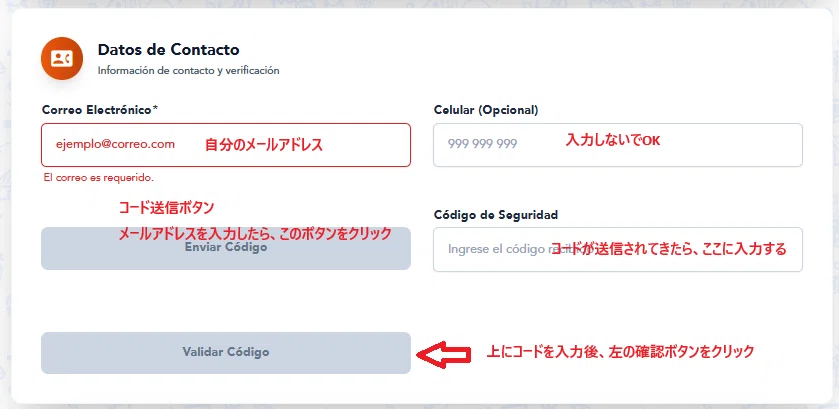
Task: Click the 入力しないでOK annotation
Action: tap(613, 141)
